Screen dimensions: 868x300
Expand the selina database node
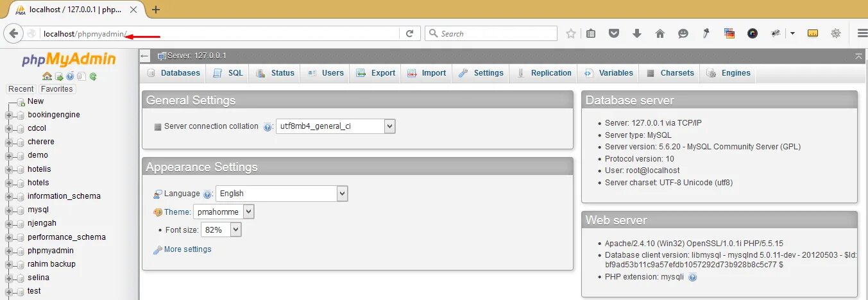click(x=9, y=278)
